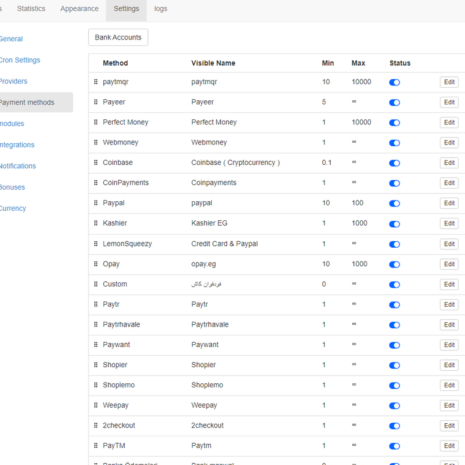Edit the Kashier payment method
Screen dimensions: 465x465
(449, 223)
